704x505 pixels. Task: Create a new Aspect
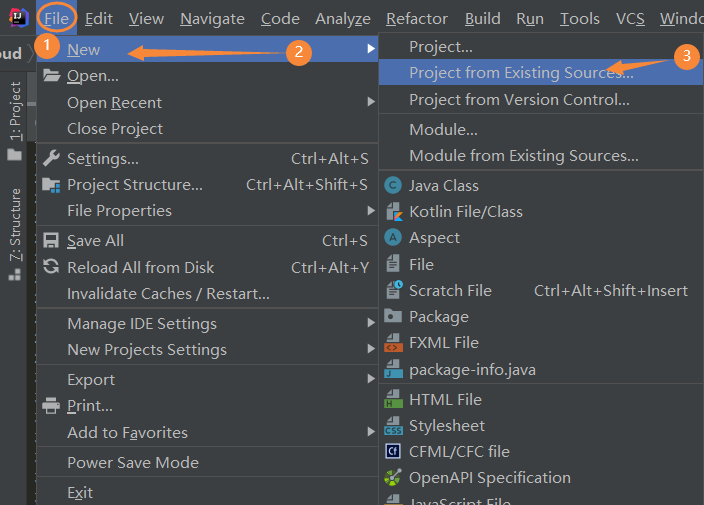pyautogui.click(x=434, y=238)
